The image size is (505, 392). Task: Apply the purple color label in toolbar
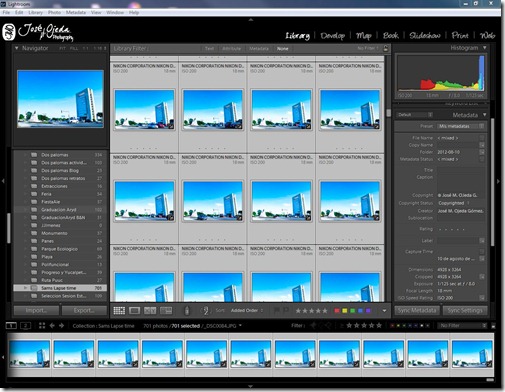pos(368,311)
